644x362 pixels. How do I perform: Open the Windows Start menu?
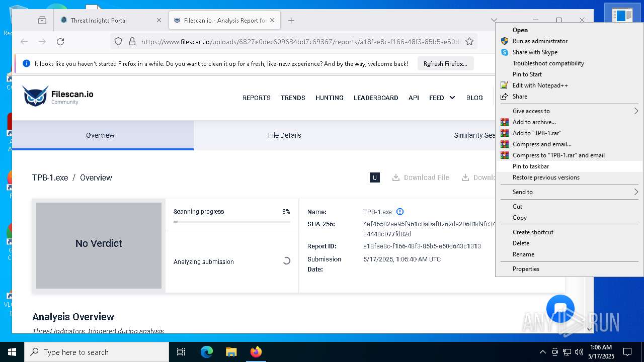tap(12, 352)
